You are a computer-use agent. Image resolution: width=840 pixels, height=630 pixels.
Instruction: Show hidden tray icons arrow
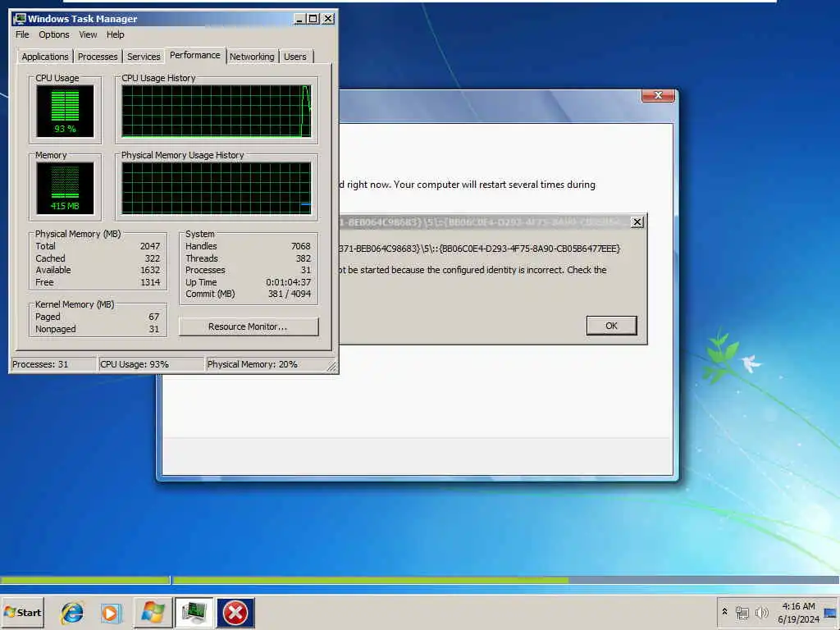coord(725,612)
